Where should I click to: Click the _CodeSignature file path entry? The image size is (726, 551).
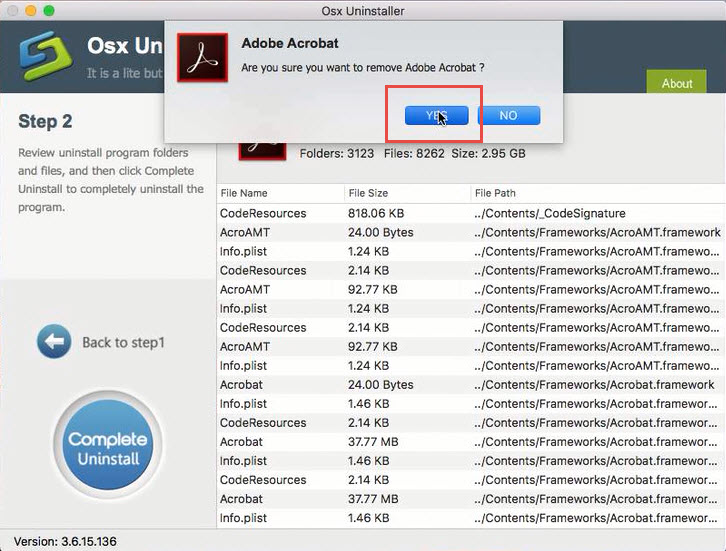(x=549, y=213)
